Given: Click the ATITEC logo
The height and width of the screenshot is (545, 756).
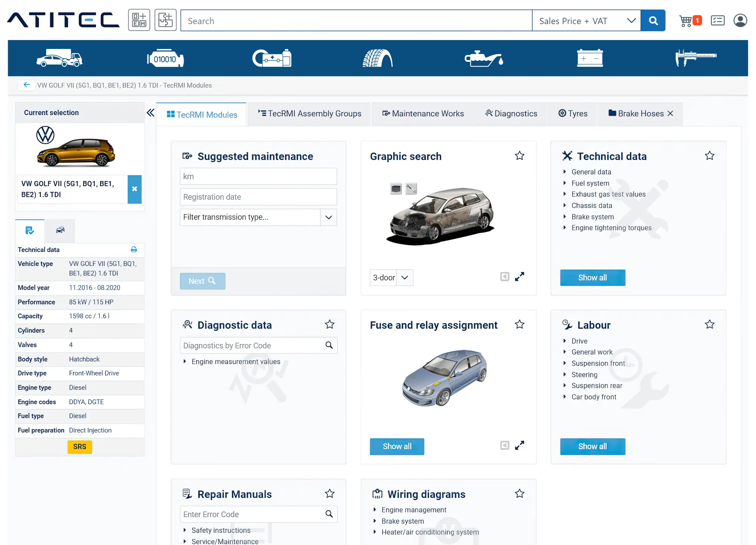Looking at the screenshot, I should pos(63,20).
